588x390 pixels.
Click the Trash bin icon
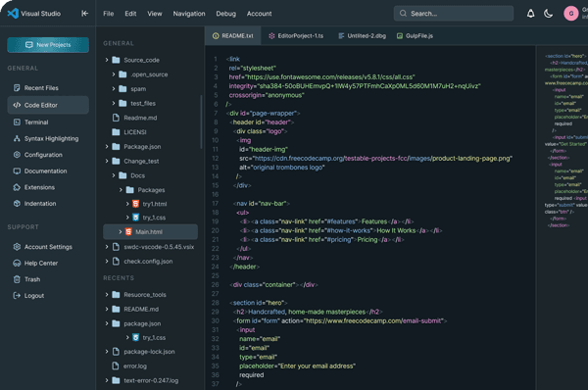point(17,279)
